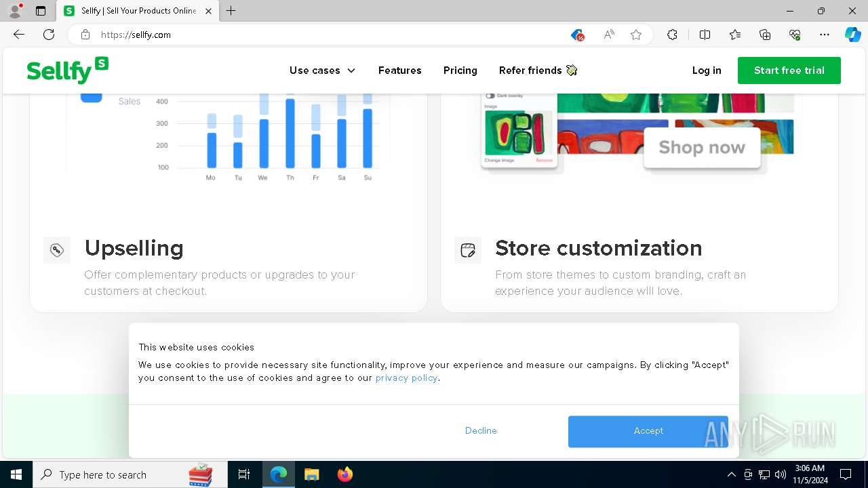Screen dimensions: 868x488
Task: Open browser essentials icon
Action: point(795,35)
